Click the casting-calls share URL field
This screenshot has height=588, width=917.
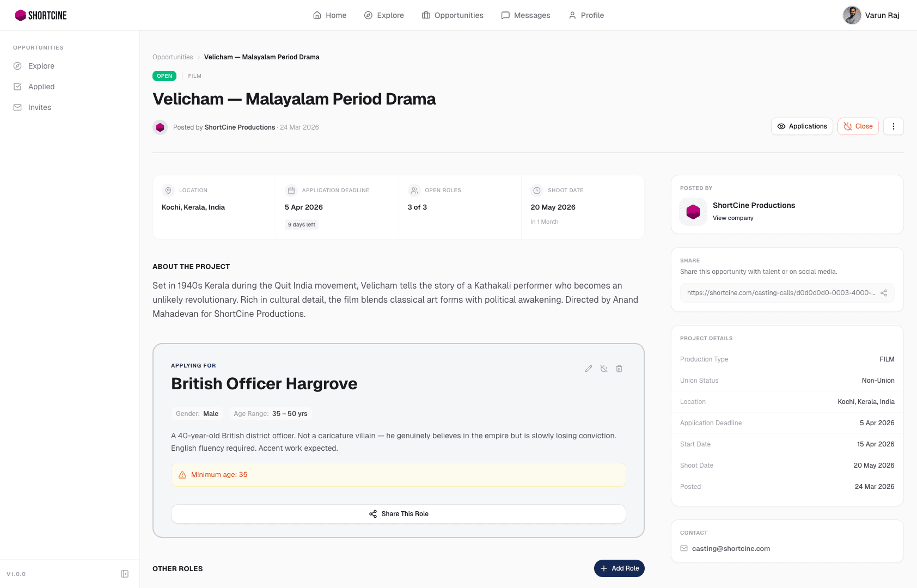[x=780, y=293]
